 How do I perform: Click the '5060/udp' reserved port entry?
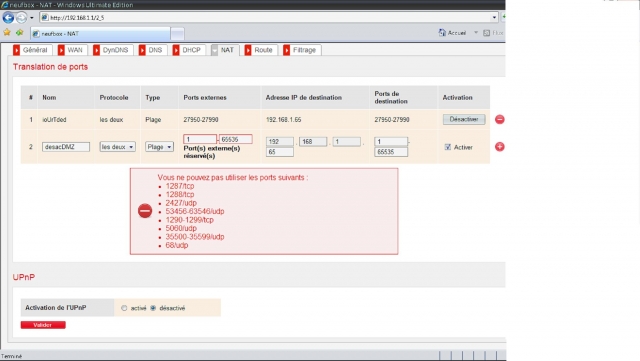[181, 228]
